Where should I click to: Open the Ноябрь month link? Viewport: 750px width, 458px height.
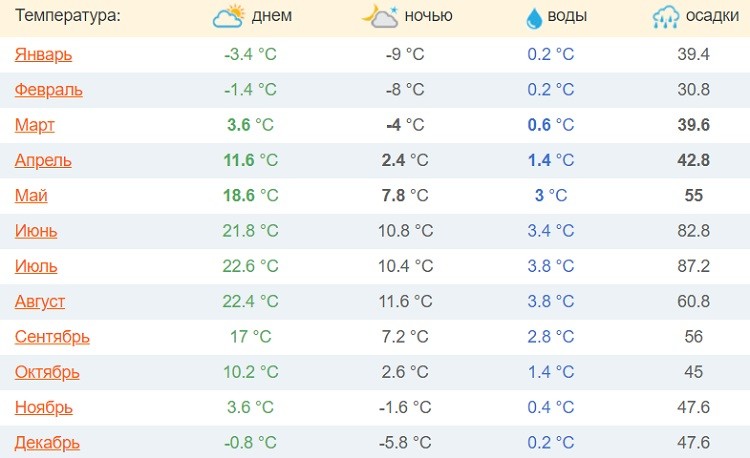[x=43, y=407]
